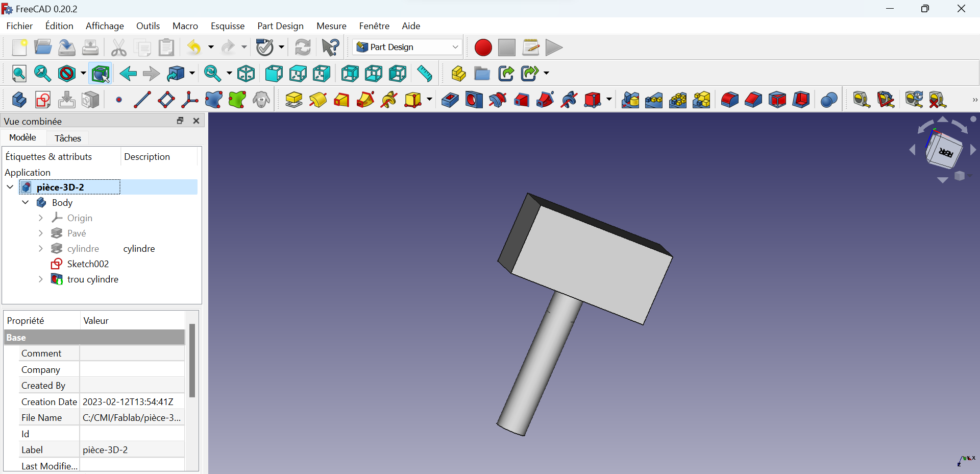
Task: Open the Part Design menu
Action: (280, 26)
